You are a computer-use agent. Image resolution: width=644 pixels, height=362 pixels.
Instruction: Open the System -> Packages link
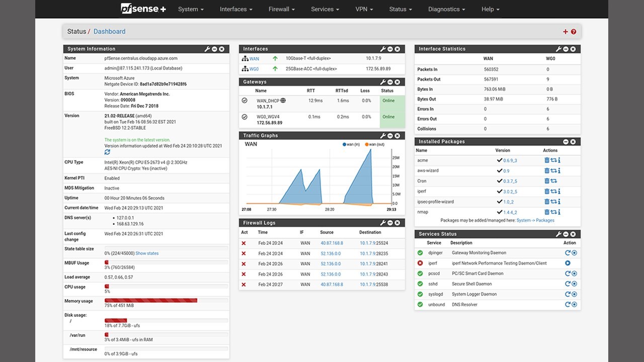pos(535,220)
